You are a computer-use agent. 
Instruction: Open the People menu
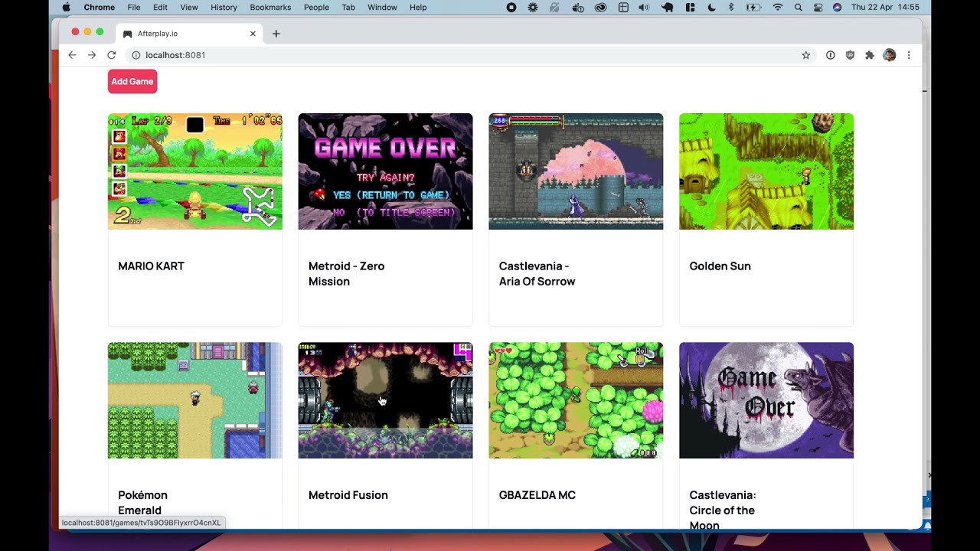pos(316,7)
